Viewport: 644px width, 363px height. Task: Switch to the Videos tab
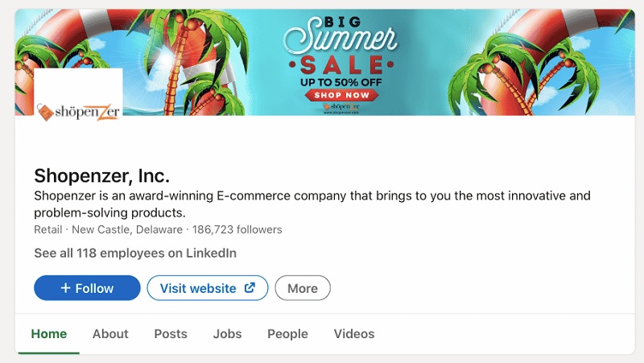coord(354,334)
